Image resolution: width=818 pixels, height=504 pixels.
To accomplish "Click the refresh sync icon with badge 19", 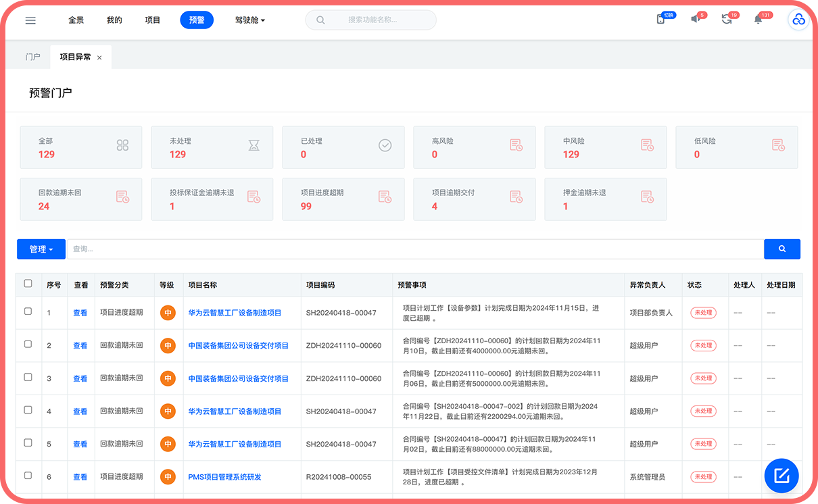I will click(726, 20).
